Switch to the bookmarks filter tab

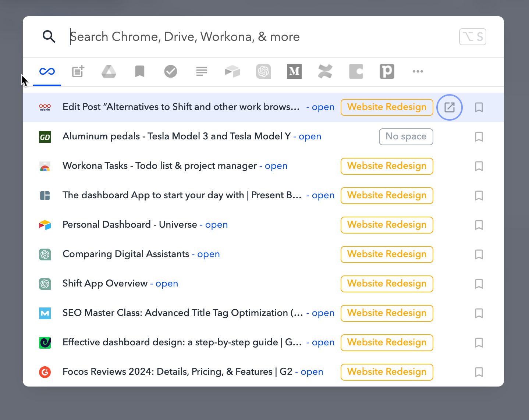pos(140,71)
